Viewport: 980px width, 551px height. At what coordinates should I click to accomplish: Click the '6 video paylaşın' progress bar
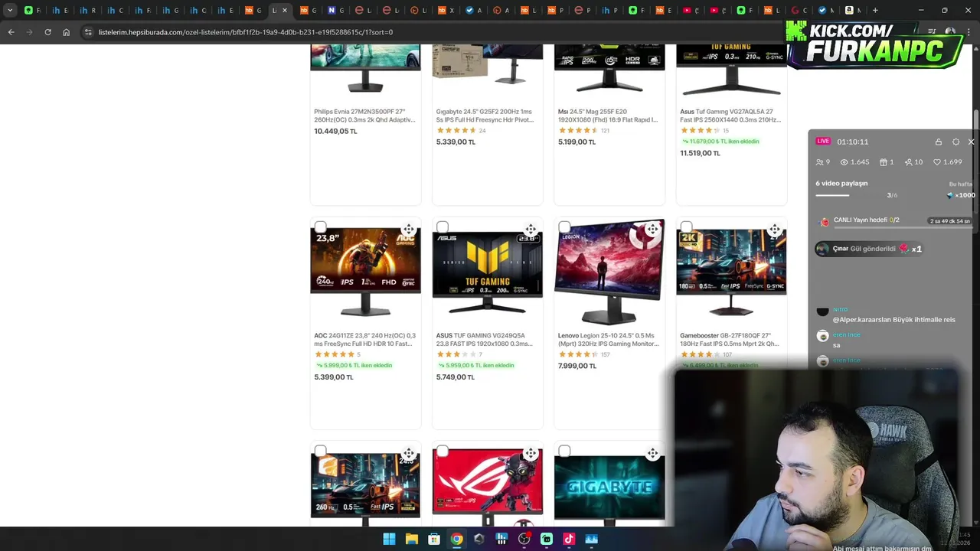click(x=848, y=195)
